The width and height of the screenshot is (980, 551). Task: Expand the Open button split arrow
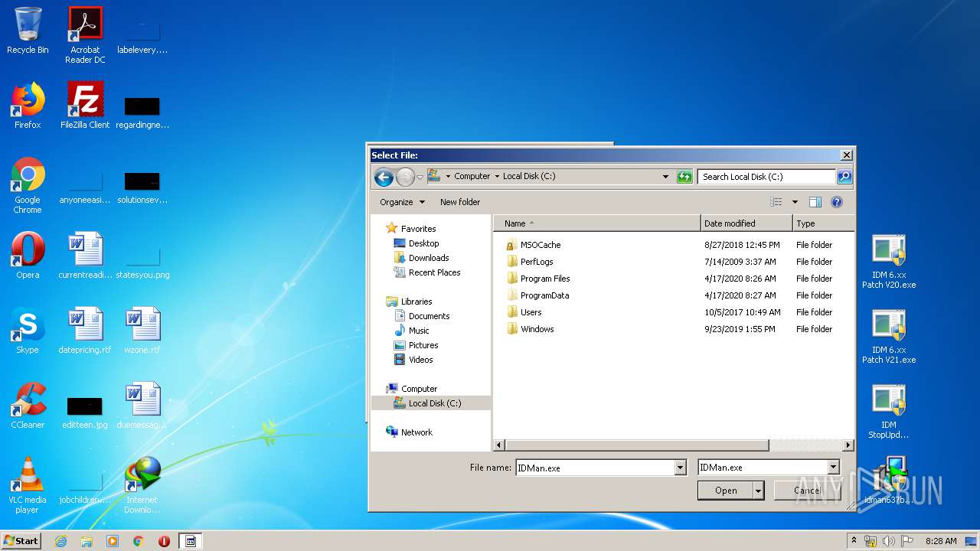pos(758,491)
